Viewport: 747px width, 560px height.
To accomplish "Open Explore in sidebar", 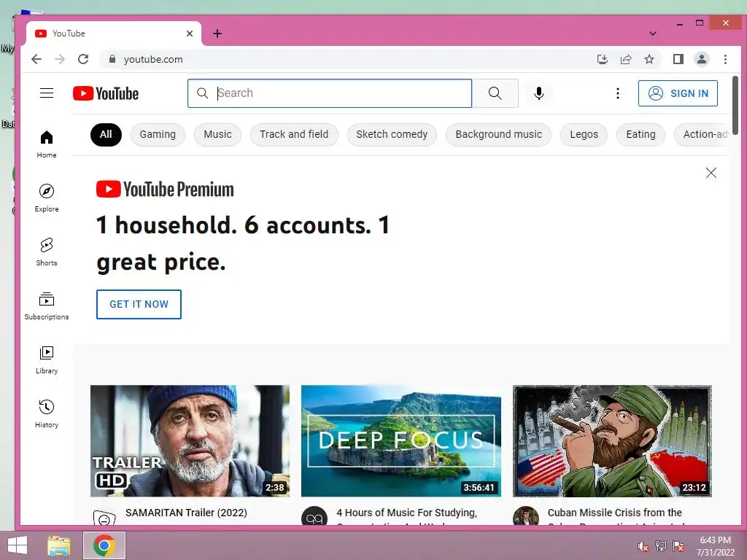I will tap(47, 198).
